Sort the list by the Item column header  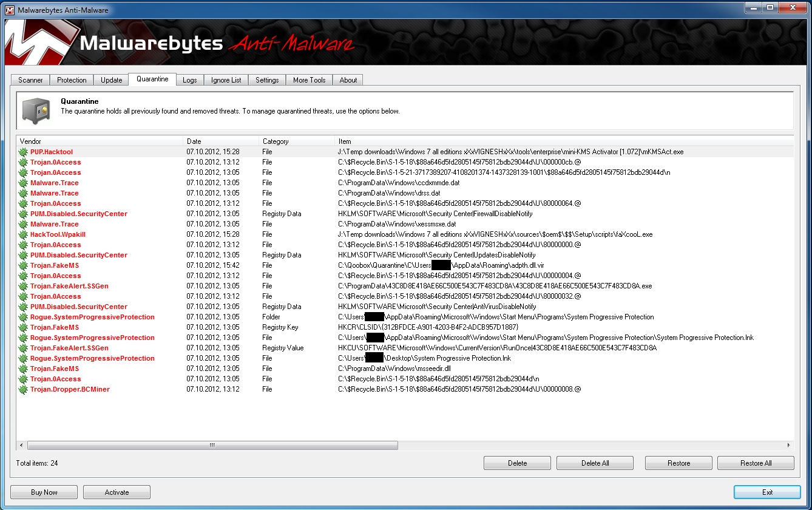pyautogui.click(x=564, y=141)
